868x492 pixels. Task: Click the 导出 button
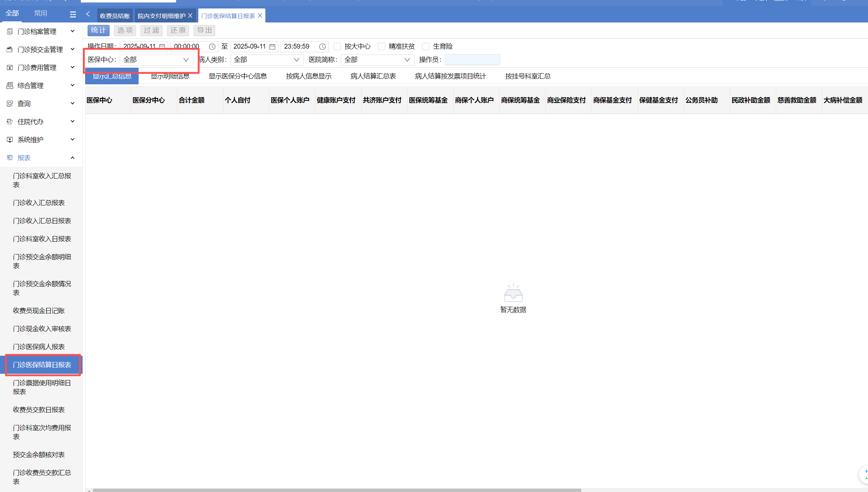204,30
